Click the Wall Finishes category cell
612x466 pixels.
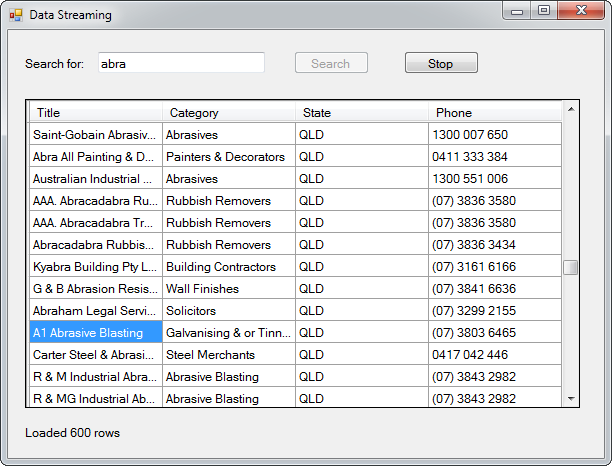click(x=229, y=289)
